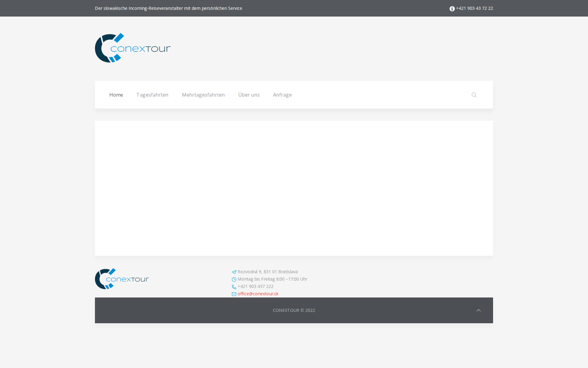The image size is (588, 368).
Task: Click the envelope email icon
Action: (234, 294)
